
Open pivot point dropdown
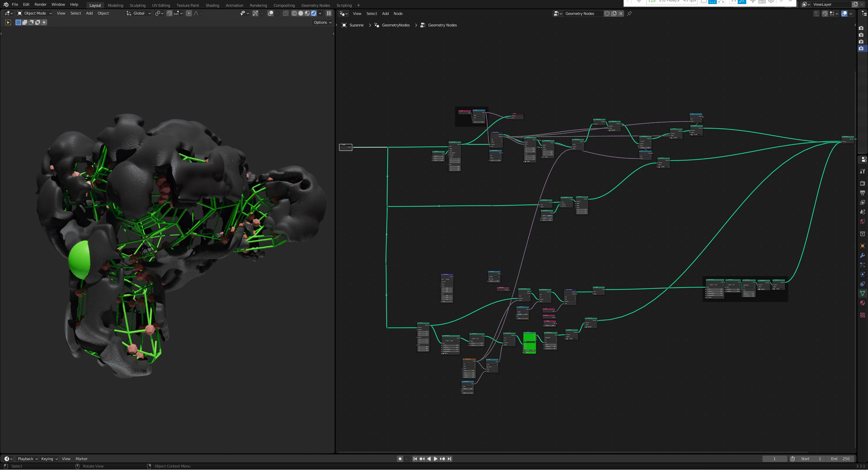(159, 13)
